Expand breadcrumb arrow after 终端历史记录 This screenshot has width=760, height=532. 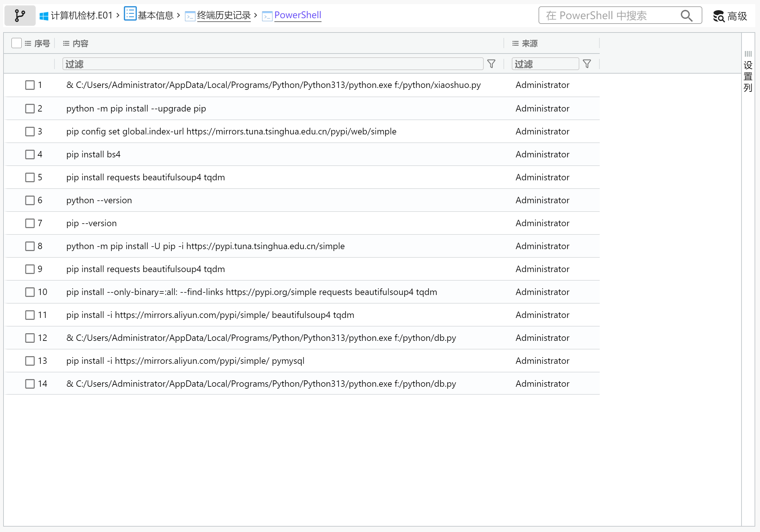[x=256, y=15]
